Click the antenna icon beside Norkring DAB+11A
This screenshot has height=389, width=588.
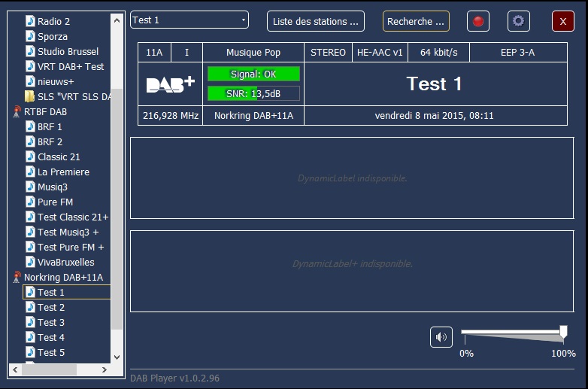point(17,277)
